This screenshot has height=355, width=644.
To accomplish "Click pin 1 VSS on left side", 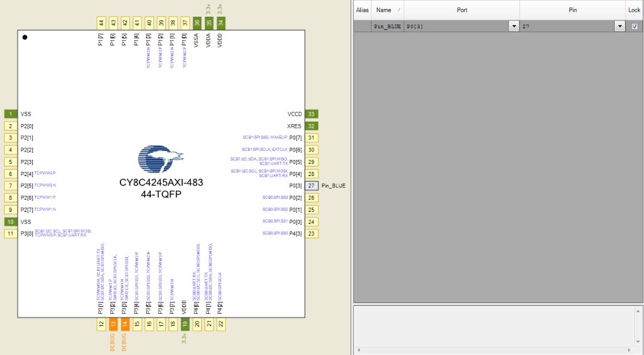I will (x=11, y=114).
